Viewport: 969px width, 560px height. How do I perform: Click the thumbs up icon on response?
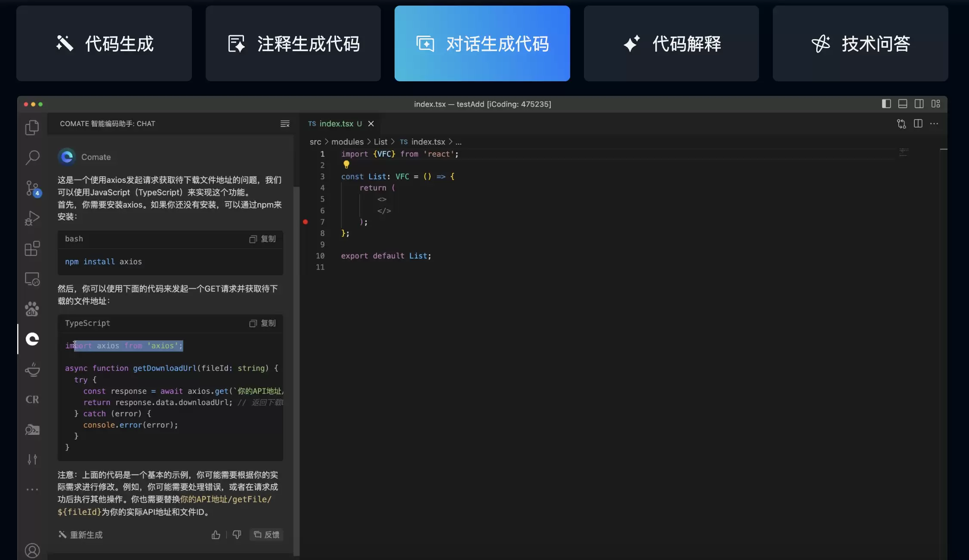click(216, 535)
